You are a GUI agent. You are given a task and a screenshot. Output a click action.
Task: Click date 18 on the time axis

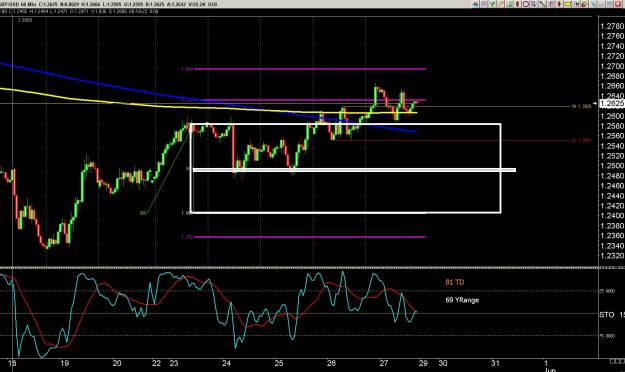(12, 363)
